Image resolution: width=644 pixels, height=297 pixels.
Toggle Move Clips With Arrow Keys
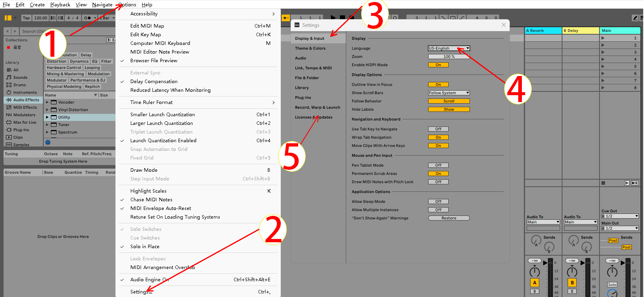438,146
